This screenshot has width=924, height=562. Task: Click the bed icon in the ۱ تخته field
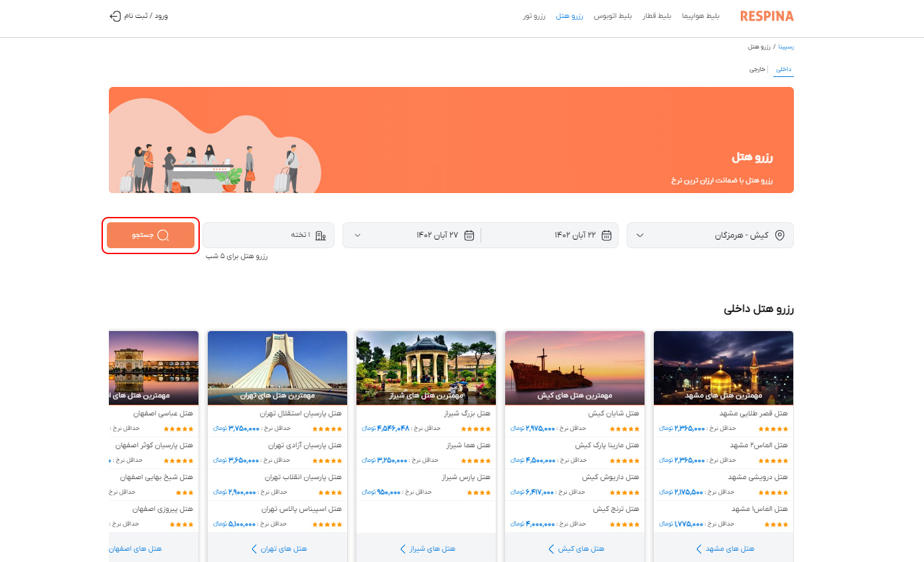pyautogui.click(x=320, y=235)
